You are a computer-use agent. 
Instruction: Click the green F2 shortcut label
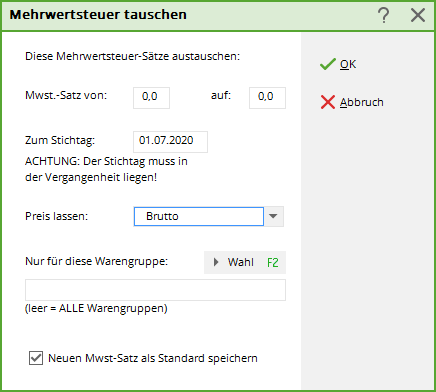[273, 263]
